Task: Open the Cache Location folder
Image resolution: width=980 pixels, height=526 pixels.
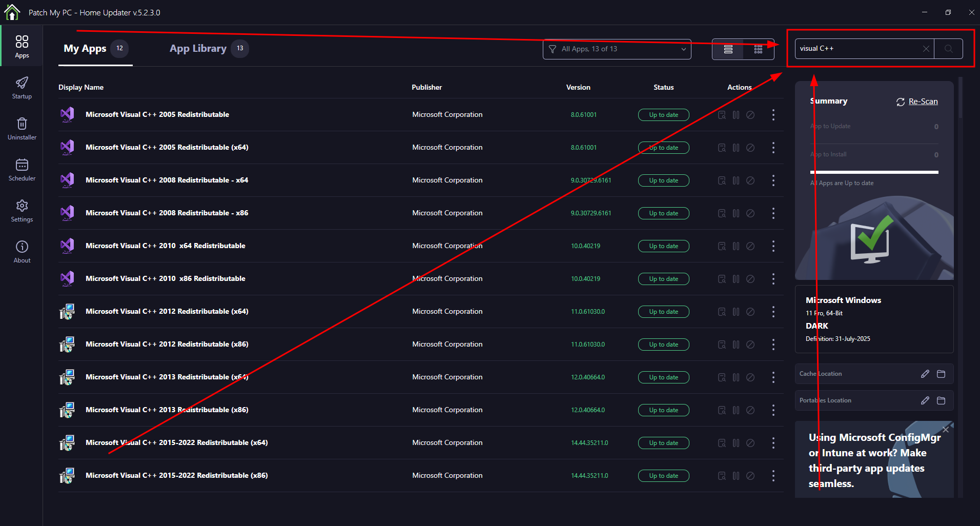Action: [941, 374]
